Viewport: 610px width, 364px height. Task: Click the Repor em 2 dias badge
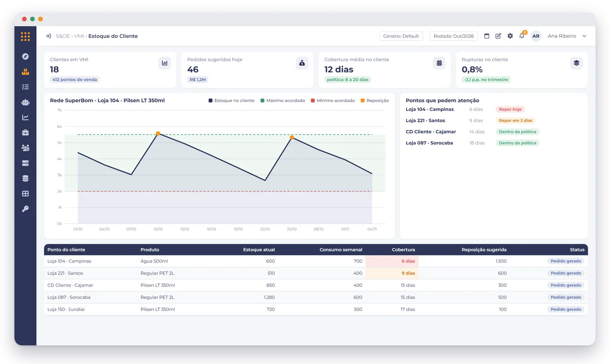(x=515, y=121)
